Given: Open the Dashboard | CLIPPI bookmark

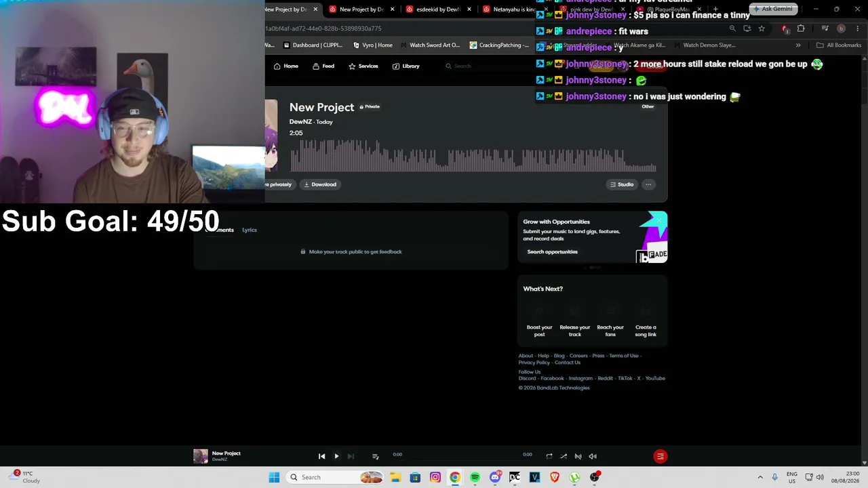Looking at the screenshot, I should pyautogui.click(x=313, y=45).
